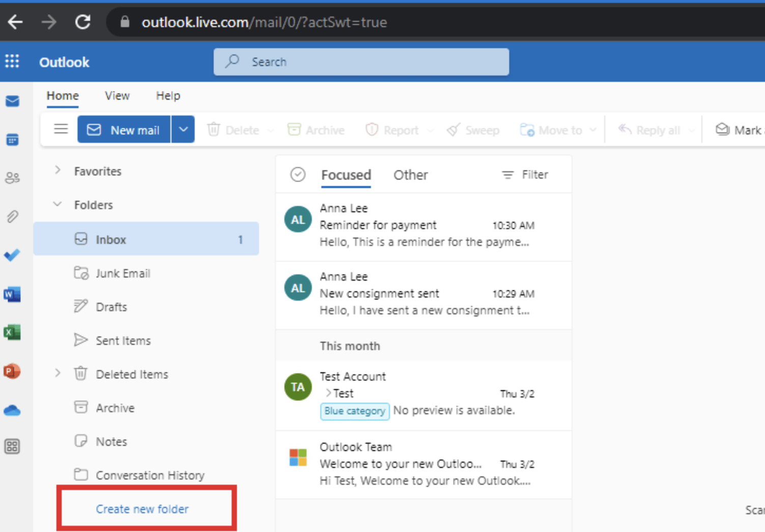
Task: Click the Blue category color tag
Action: point(354,411)
